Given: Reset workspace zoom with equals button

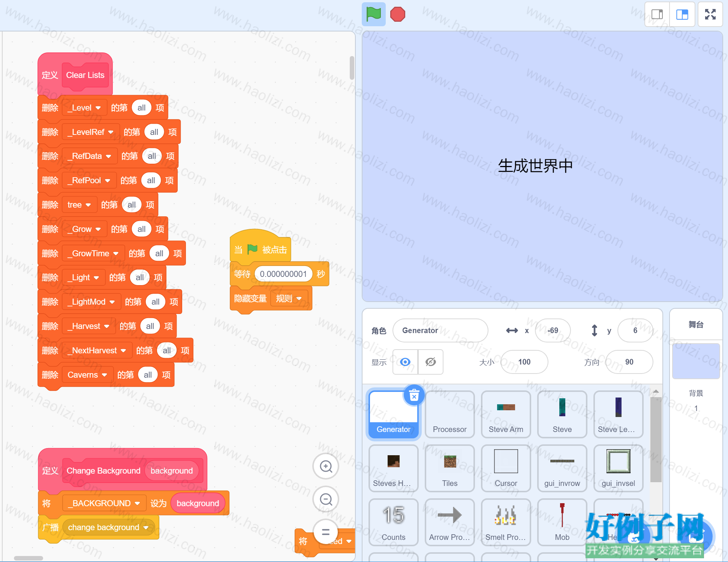Looking at the screenshot, I should click(x=326, y=532).
